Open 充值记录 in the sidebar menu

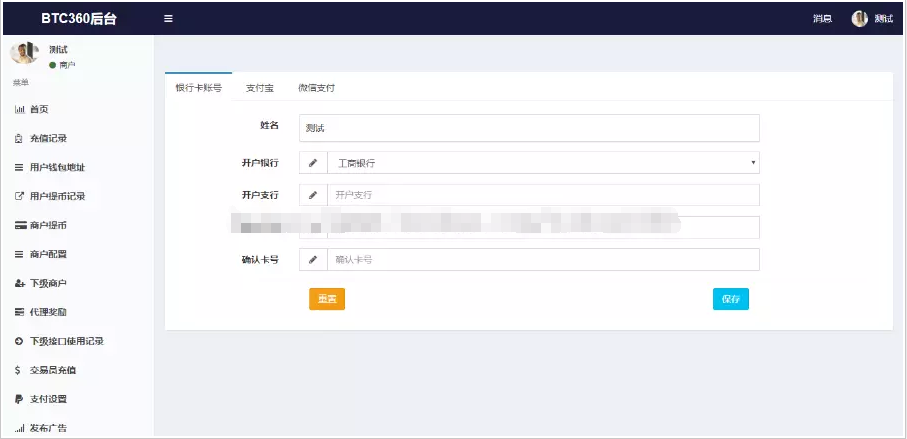click(x=49, y=139)
